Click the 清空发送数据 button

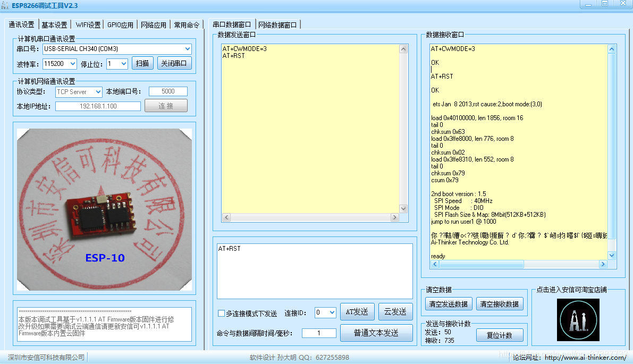pos(448,304)
